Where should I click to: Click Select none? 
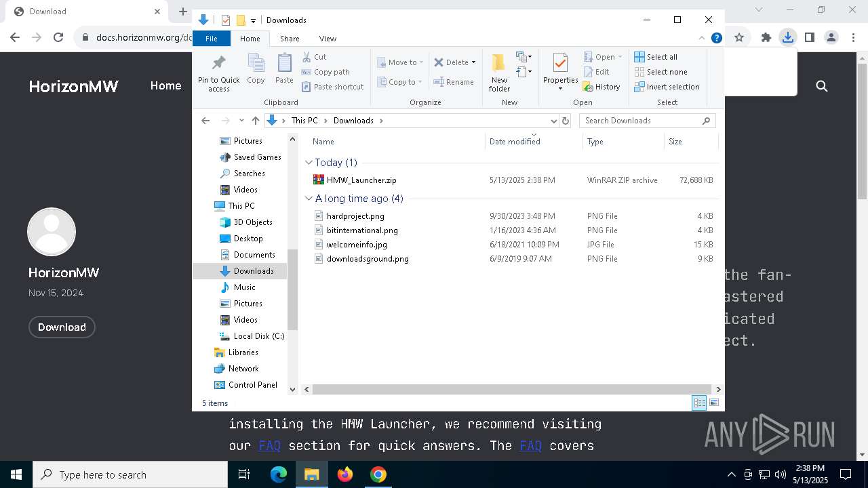pyautogui.click(x=660, y=72)
